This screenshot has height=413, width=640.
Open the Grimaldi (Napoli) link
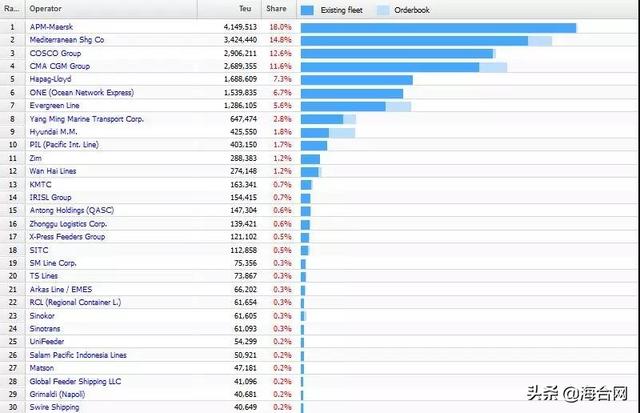(x=57, y=395)
